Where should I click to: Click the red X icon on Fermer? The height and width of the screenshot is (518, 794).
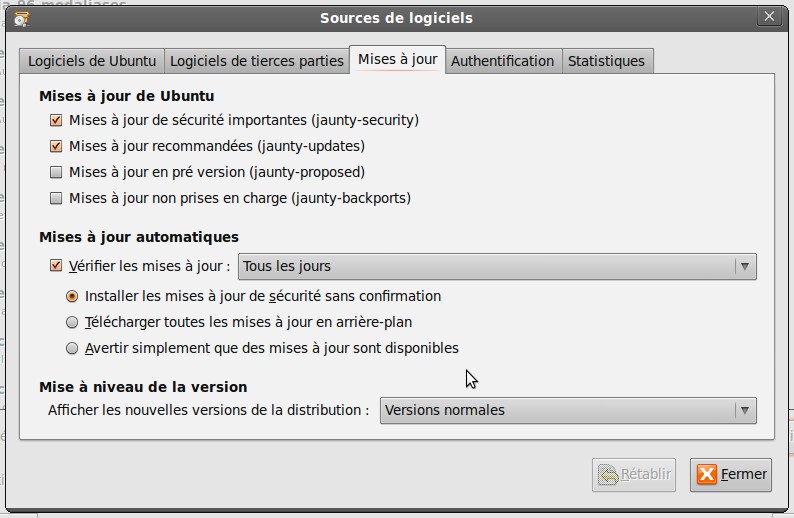coord(707,474)
